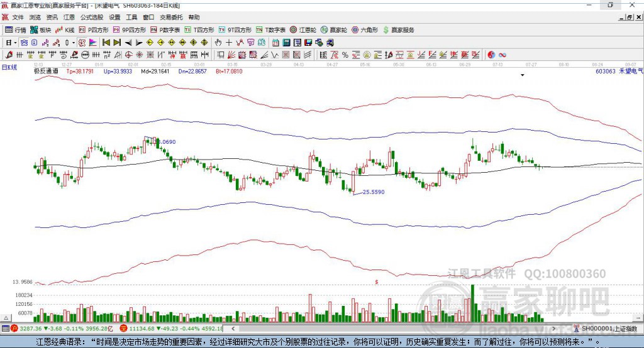
Task: Select the n² squares tool icon
Action: coord(107,55)
